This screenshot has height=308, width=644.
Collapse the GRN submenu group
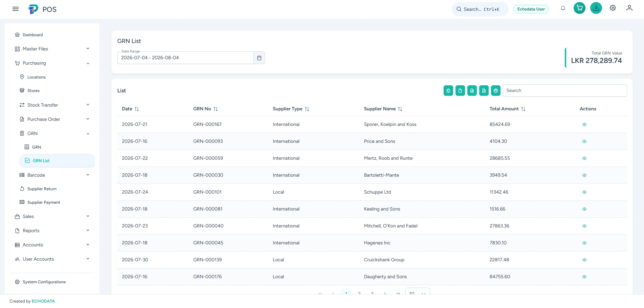pos(54,133)
